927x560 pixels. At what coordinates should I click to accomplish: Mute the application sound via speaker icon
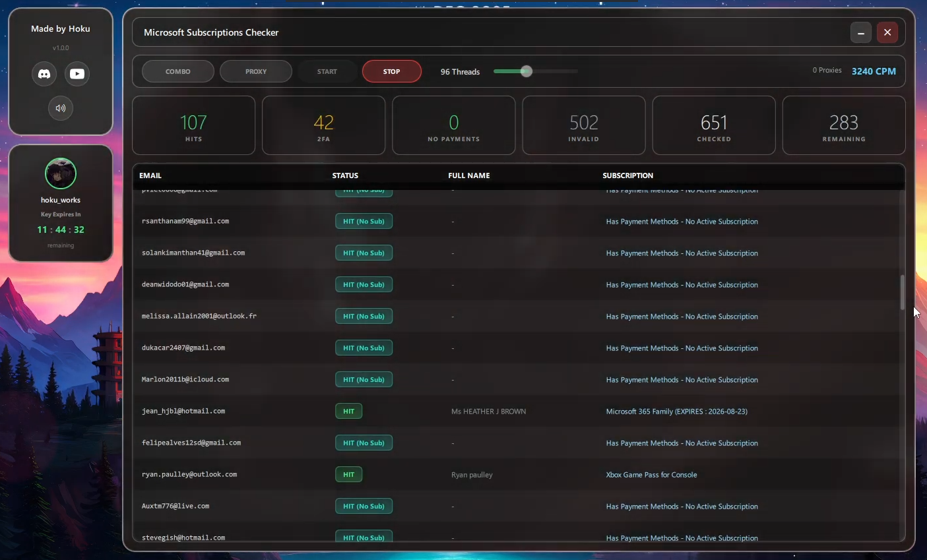(x=60, y=108)
